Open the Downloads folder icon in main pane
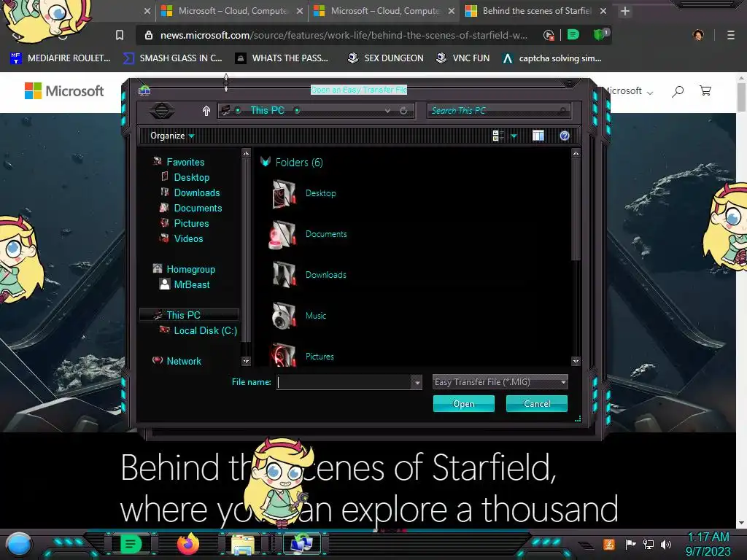The height and width of the screenshot is (560, 747). tap(285, 275)
